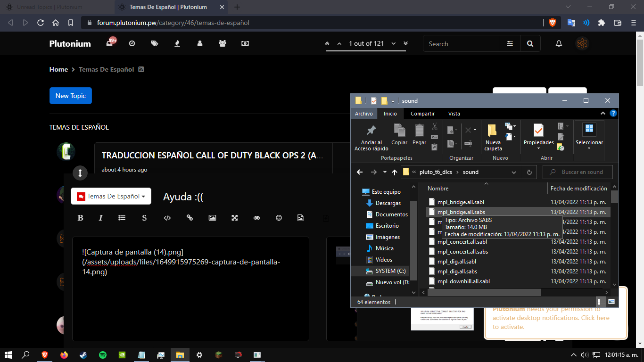644x362 pixels.
Task: Insert a list in composer
Action: click(122, 218)
